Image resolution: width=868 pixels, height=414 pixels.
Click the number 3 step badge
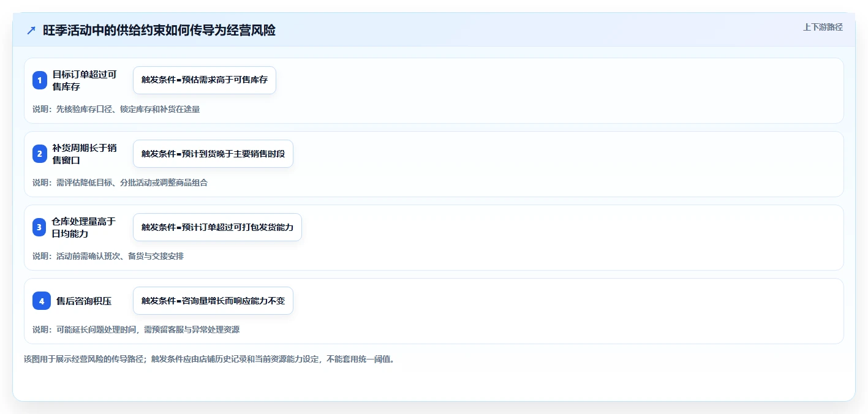(x=40, y=227)
